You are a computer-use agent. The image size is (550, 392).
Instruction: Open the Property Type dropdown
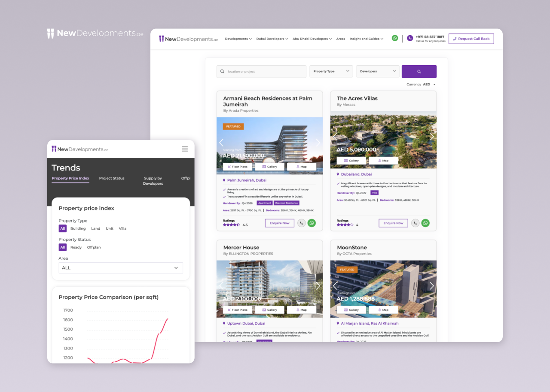coord(331,71)
